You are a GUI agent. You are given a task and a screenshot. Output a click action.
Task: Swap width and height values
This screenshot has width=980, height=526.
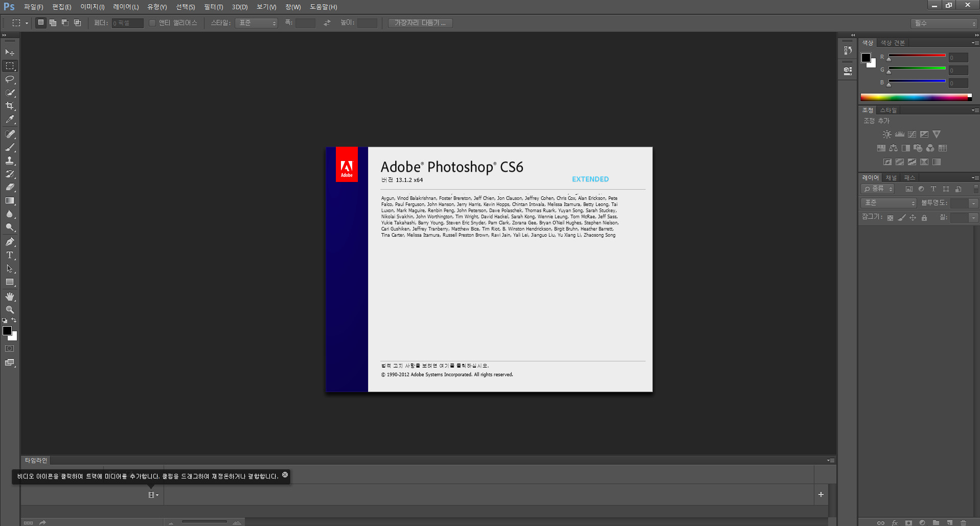coord(327,23)
